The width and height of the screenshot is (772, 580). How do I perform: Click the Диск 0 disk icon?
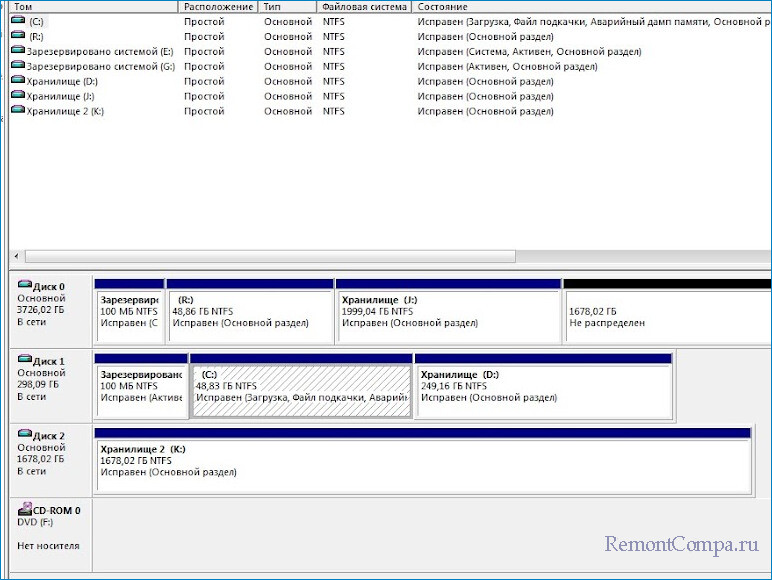pos(25,286)
